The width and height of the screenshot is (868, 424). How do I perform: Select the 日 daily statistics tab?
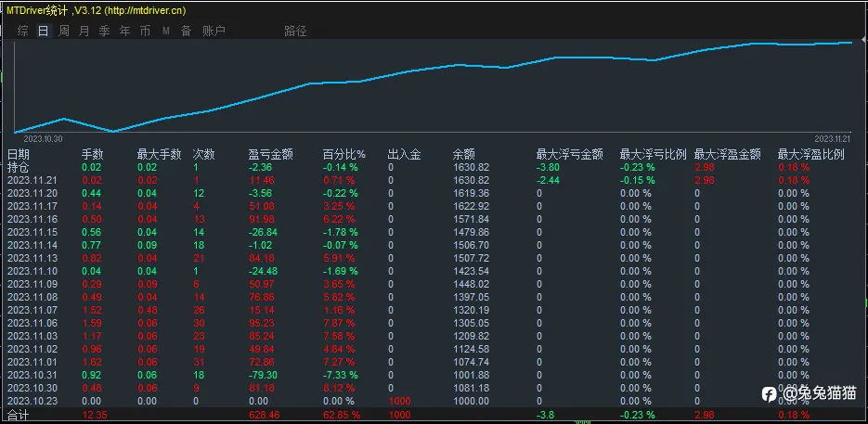[44, 31]
